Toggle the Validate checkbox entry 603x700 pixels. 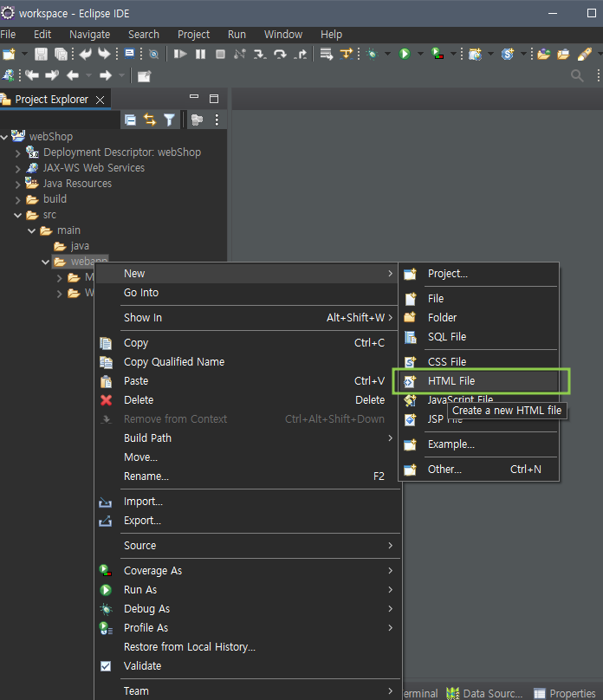tap(106, 666)
